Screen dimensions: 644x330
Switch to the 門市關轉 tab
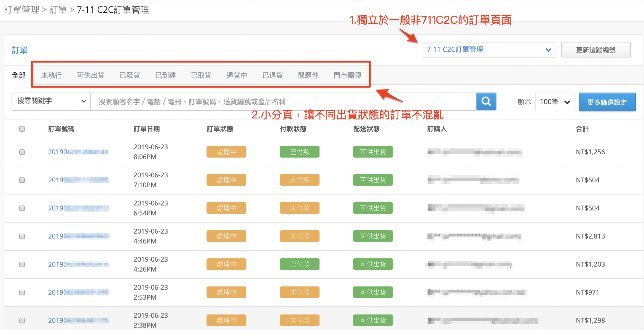coord(347,75)
